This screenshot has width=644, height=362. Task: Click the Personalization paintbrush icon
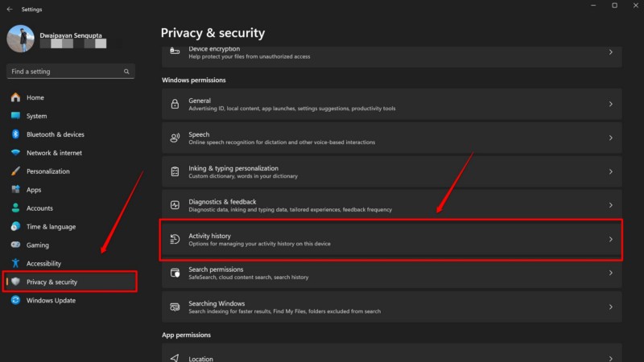click(x=15, y=171)
